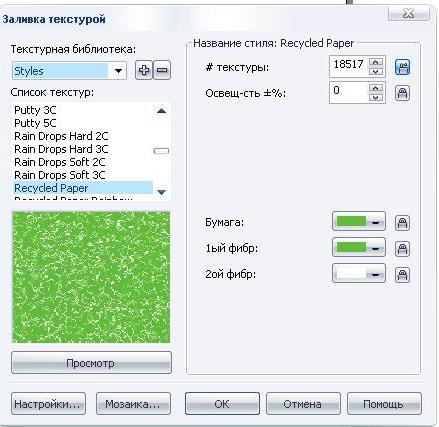
Task: Click the # текстуры field showing 18517
Action: click(x=349, y=67)
